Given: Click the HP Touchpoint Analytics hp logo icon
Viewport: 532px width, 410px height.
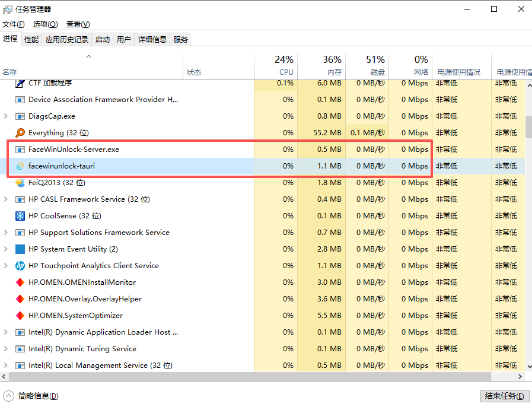Looking at the screenshot, I should pyautogui.click(x=20, y=266).
